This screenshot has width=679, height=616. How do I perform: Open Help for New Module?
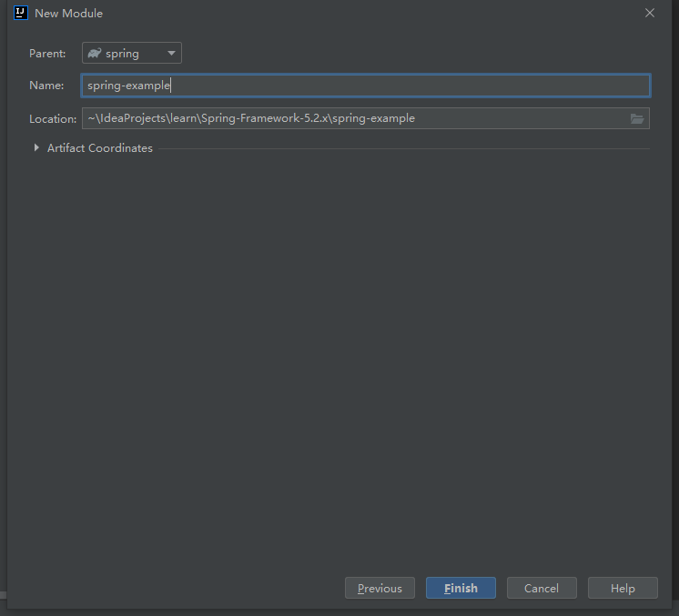[x=623, y=588]
